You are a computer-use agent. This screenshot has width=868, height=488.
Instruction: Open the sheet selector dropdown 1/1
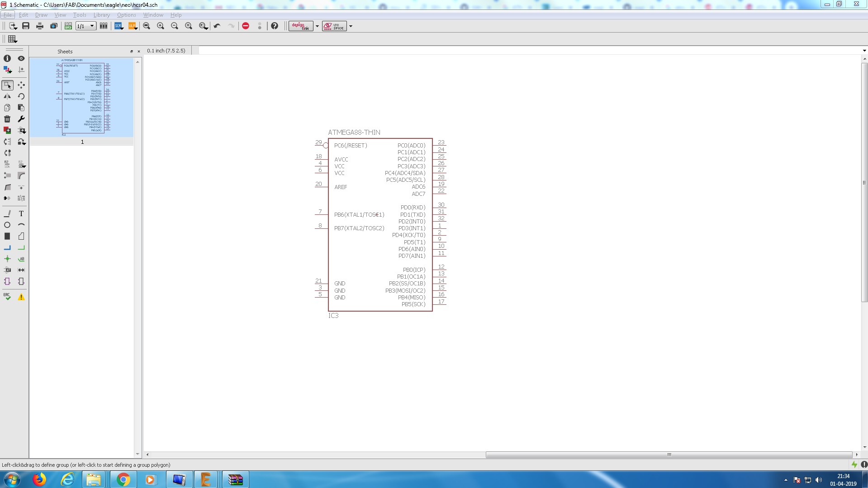click(85, 26)
